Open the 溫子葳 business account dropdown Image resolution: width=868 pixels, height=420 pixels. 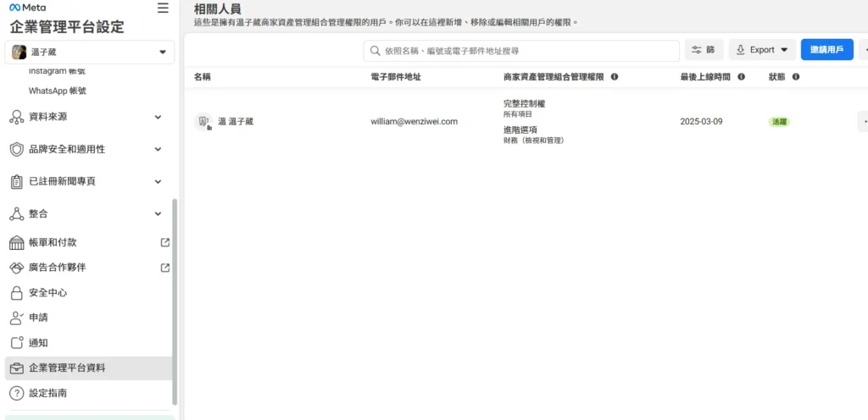click(90, 52)
